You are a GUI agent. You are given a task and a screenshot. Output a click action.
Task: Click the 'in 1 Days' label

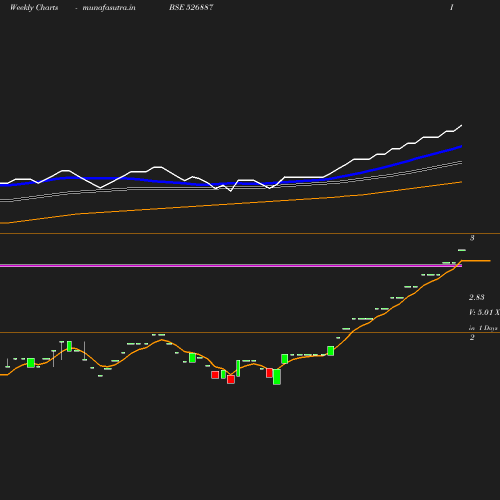[483, 328]
